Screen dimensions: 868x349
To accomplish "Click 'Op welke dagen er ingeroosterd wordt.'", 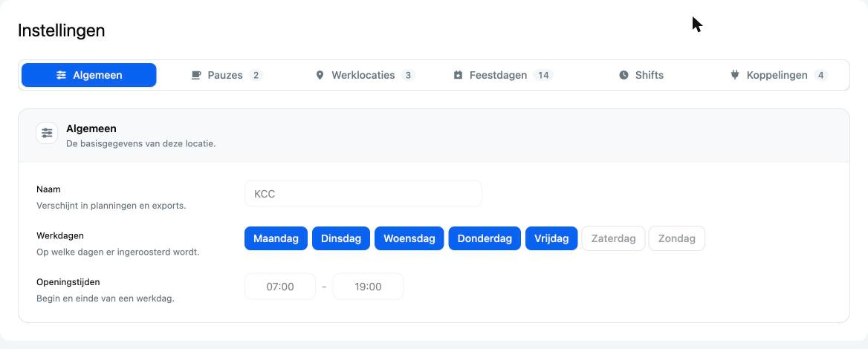I will [118, 252].
